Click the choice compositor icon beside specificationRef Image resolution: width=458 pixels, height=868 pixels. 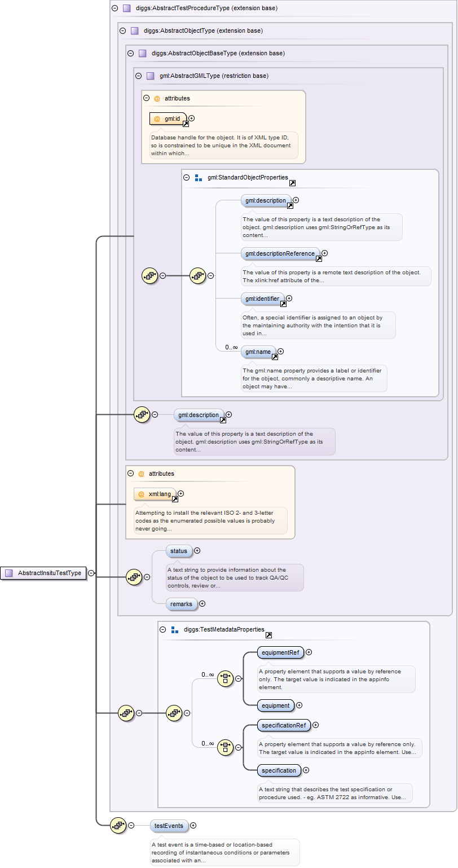[225, 747]
